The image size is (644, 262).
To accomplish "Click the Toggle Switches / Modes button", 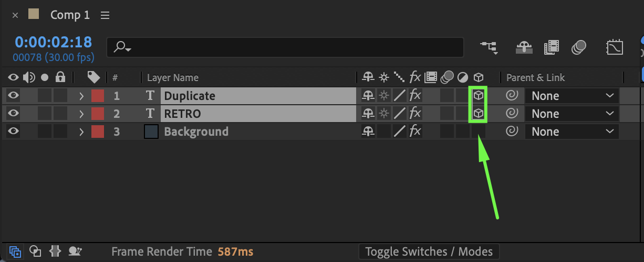I will 429,252.
